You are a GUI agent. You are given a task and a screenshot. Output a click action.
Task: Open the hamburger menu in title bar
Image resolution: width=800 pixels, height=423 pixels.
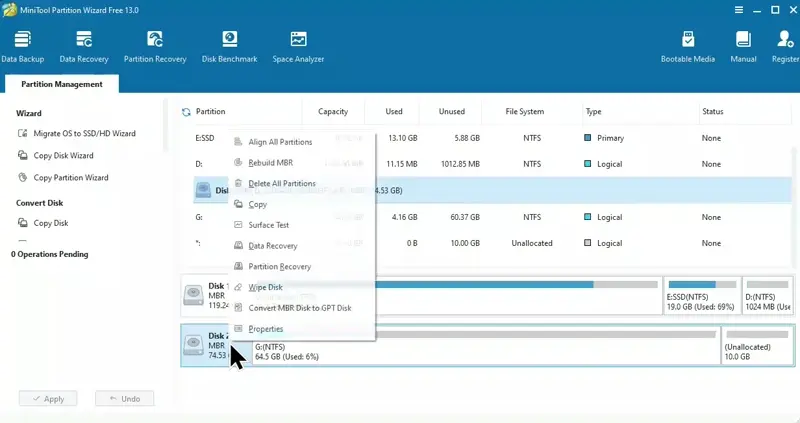point(739,10)
